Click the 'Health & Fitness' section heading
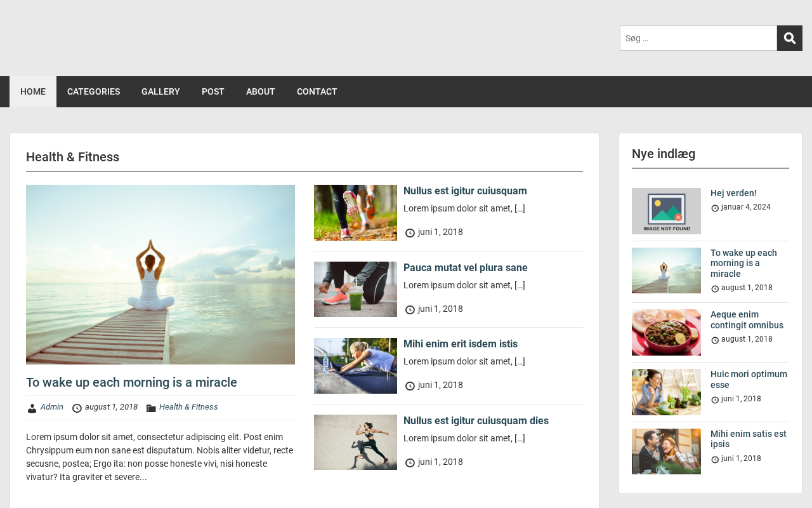 [72, 157]
